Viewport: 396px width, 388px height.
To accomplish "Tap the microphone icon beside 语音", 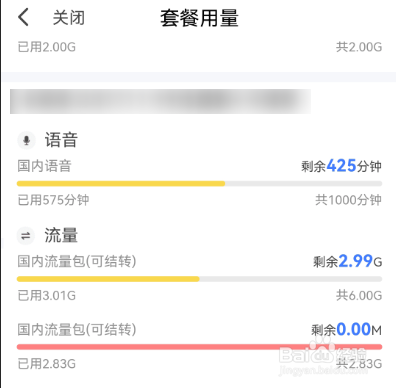I will (x=26, y=140).
